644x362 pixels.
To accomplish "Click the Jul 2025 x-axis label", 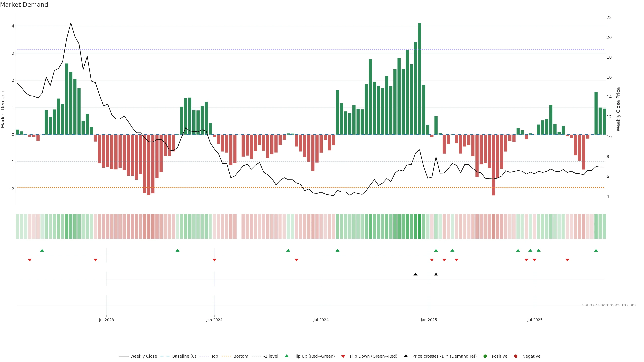I will point(535,320).
